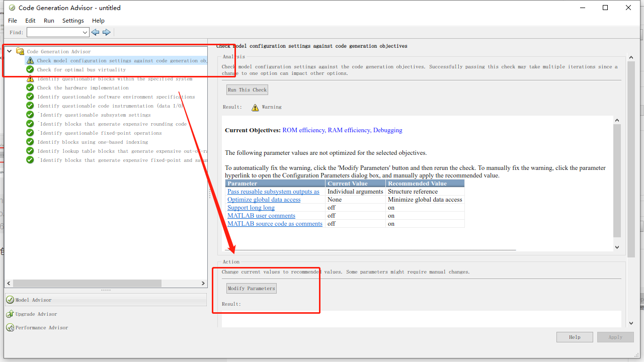
Task: Open the File menu
Action: tap(13, 21)
